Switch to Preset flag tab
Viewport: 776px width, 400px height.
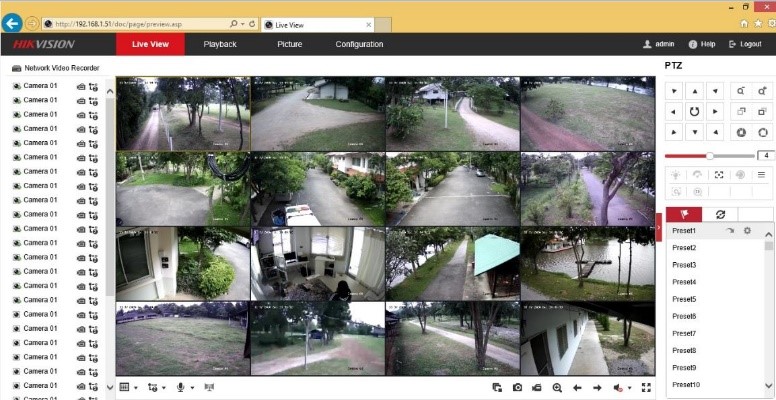point(684,214)
